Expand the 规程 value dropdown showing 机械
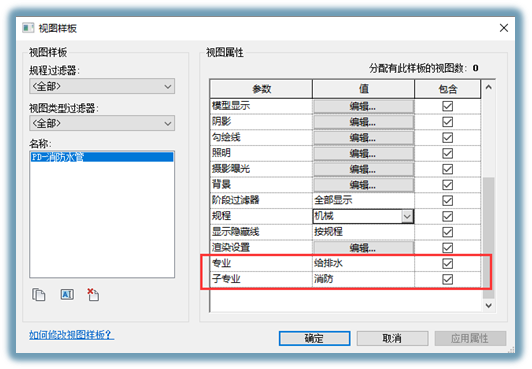The width and height of the screenshot is (532, 369). (x=407, y=216)
